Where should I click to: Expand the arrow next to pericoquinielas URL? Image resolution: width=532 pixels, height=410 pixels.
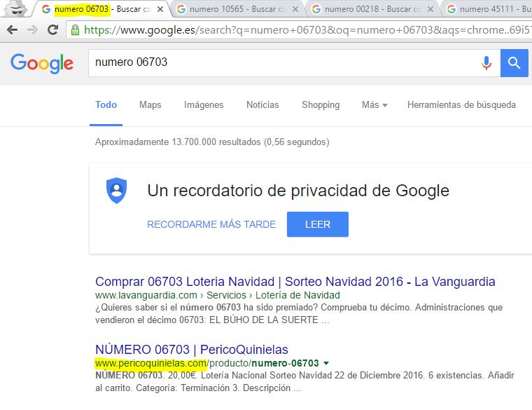tap(326, 363)
